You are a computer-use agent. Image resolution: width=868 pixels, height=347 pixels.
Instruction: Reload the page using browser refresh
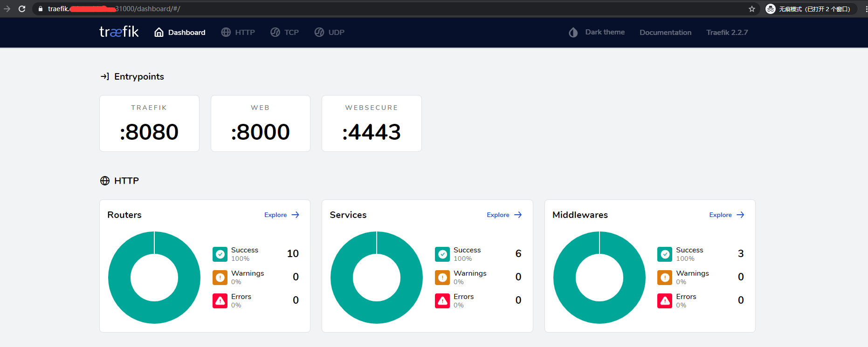click(22, 9)
